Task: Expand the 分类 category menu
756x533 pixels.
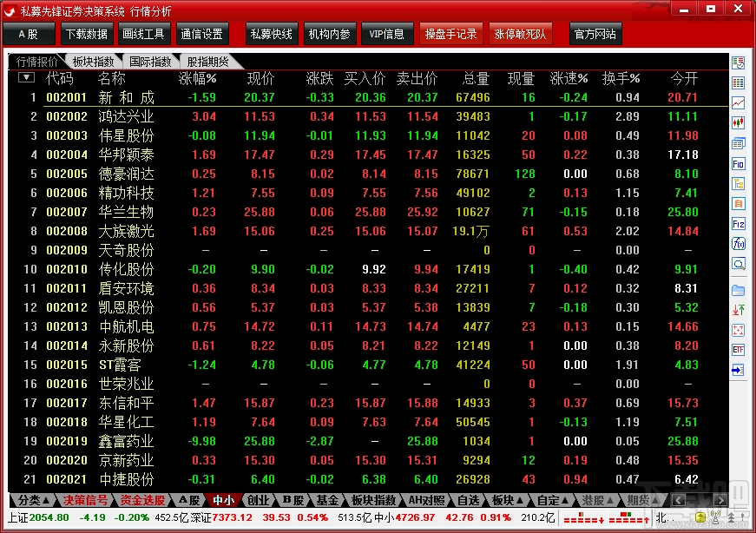Action: [33, 500]
